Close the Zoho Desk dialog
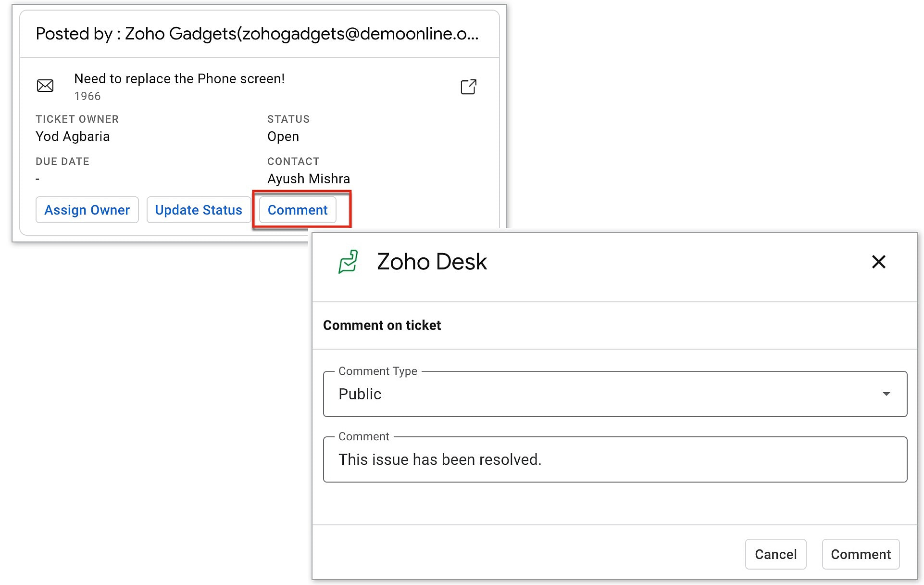Viewport: 924px width, 585px height. (878, 262)
